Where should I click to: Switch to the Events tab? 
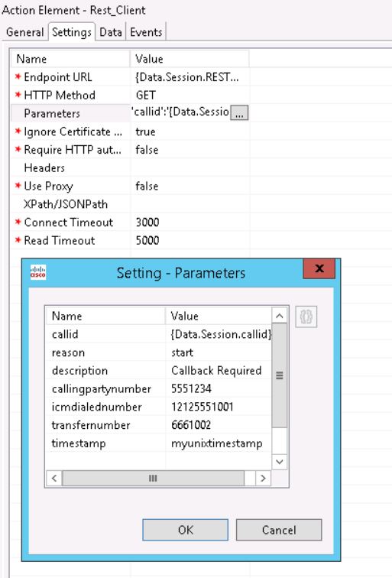tap(146, 32)
